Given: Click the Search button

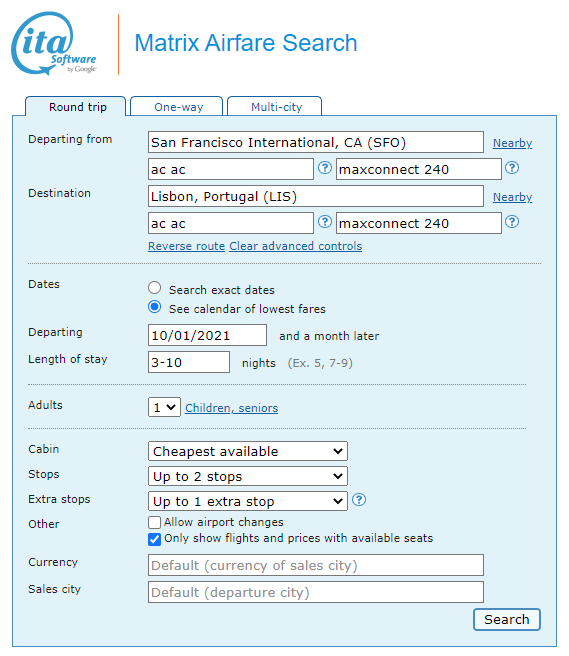Looking at the screenshot, I should click(507, 619).
